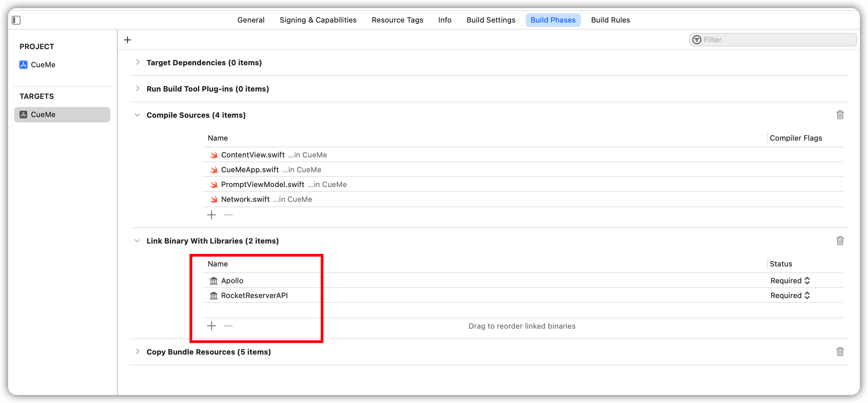Switch to the Resource Tags tab
Image resolution: width=868 pixels, height=403 pixels.
397,20
